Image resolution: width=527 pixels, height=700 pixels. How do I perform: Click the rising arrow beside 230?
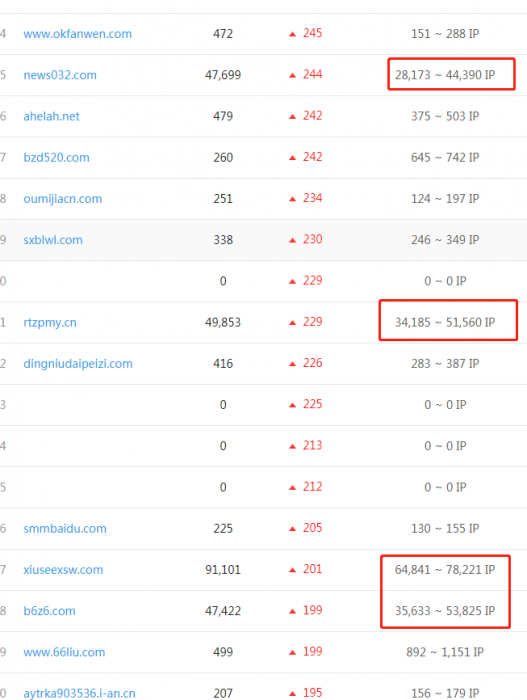click(x=293, y=240)
